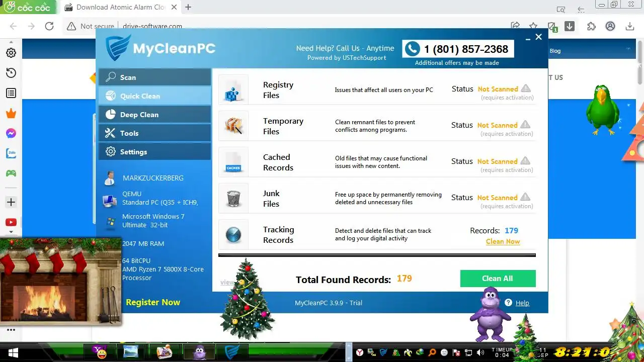Screen dimensions: 644x362
Task: Click the 2047 MB RAM text
Action: [143, 243]
